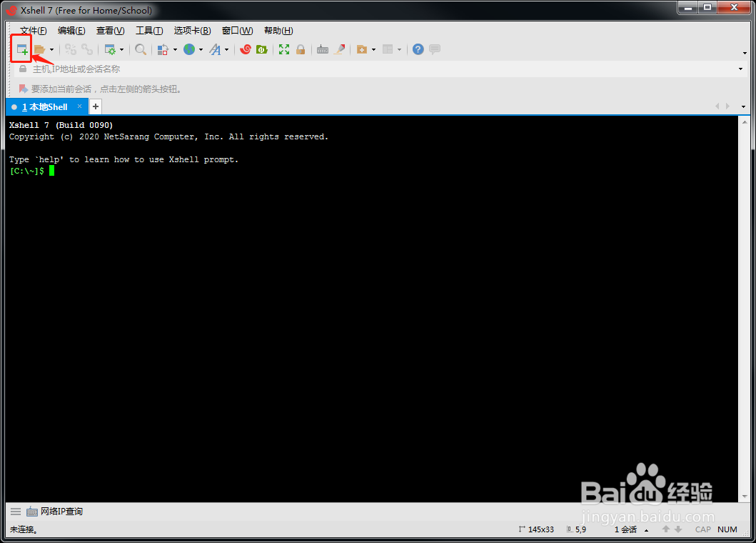Expand the session count up arrow
The image size is (756, 543).
tap(647, 530)
